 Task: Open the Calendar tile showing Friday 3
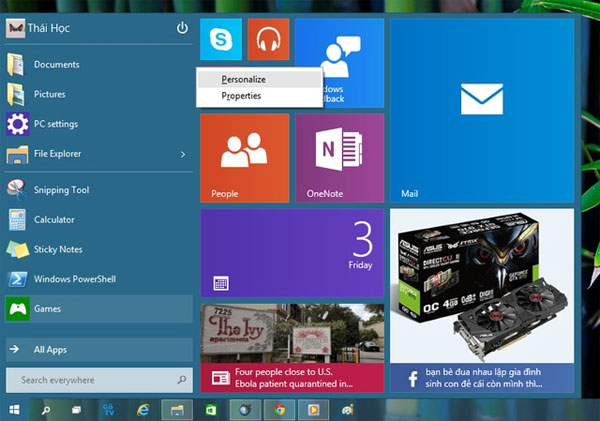tap(292, 253)
